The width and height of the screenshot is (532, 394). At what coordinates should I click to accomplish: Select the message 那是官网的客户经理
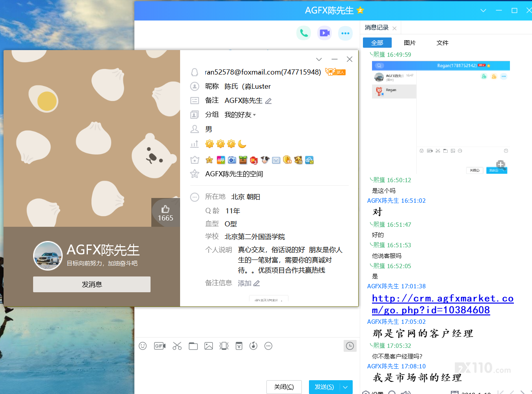click(x=423, y=334)
